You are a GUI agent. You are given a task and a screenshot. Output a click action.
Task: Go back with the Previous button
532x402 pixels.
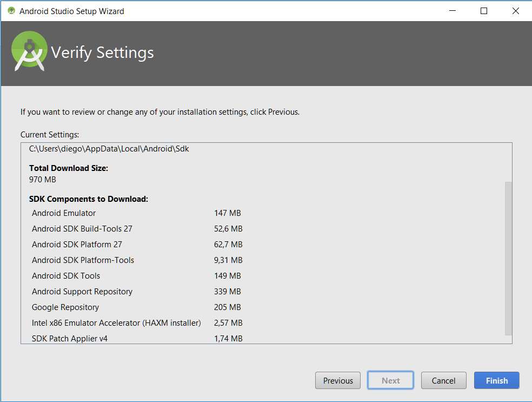337,380
